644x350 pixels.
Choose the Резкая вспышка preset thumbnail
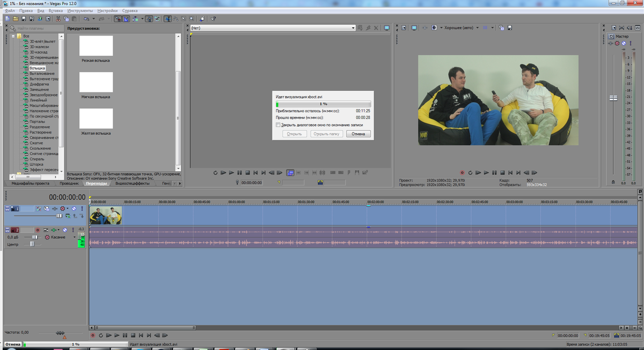pos(96,46)
